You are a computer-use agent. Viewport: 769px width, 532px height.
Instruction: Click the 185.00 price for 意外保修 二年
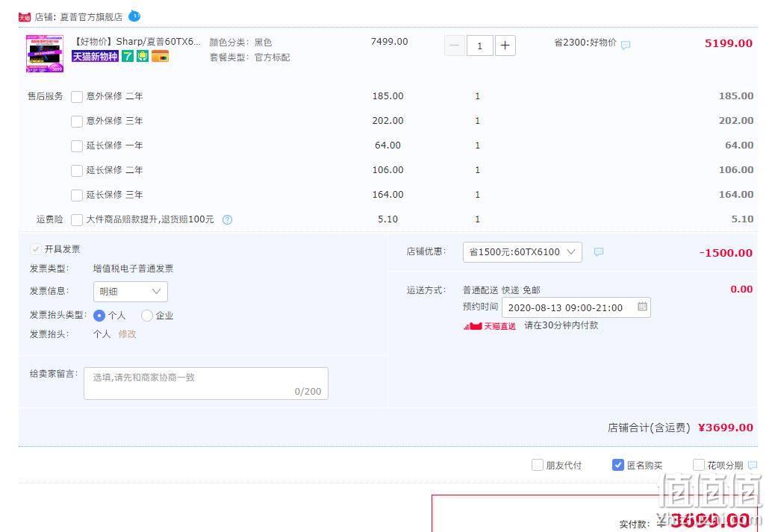click(388, 96)
